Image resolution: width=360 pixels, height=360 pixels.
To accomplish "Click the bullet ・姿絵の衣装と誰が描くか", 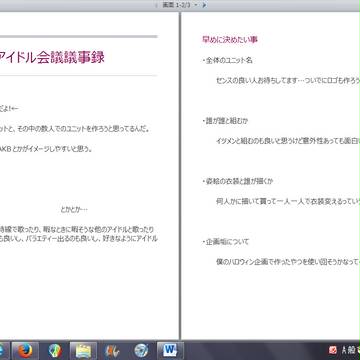I will point(238,181).
